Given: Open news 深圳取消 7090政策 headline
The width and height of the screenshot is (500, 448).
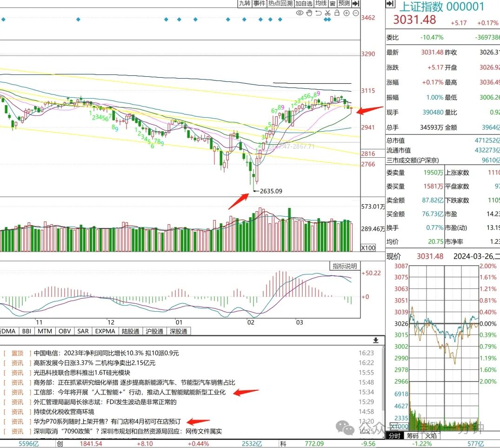Looking at the screenshot, I should 127,431.
